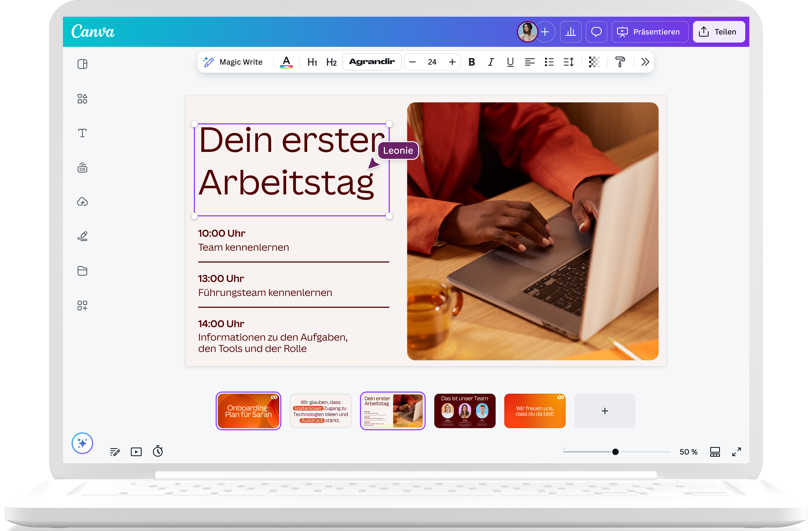Open transparency checkerboard tool
This screenshot has height=531, width=812.
coord(594,62)
